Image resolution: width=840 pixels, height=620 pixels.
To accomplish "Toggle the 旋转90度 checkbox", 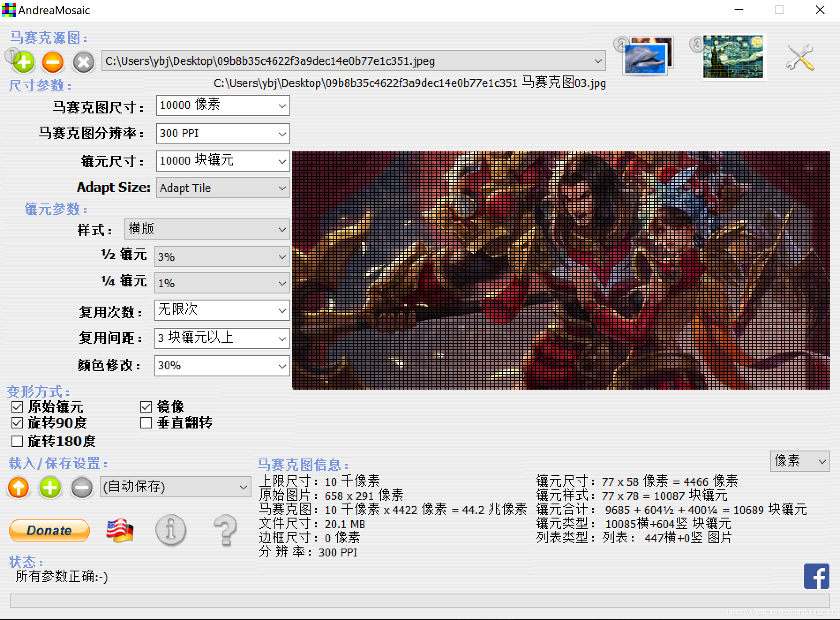I will (17, 423).
